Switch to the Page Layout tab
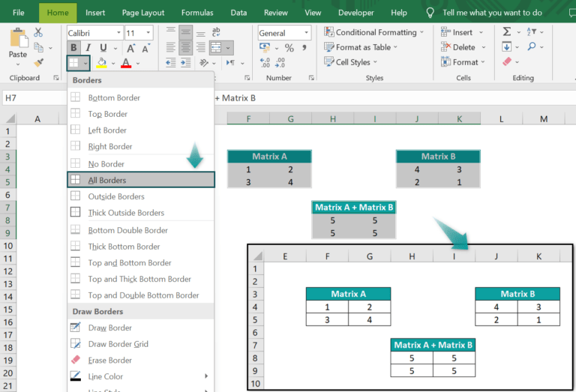Image resolution: width=576 pixels, height=392 pixels. pos(143,13)
